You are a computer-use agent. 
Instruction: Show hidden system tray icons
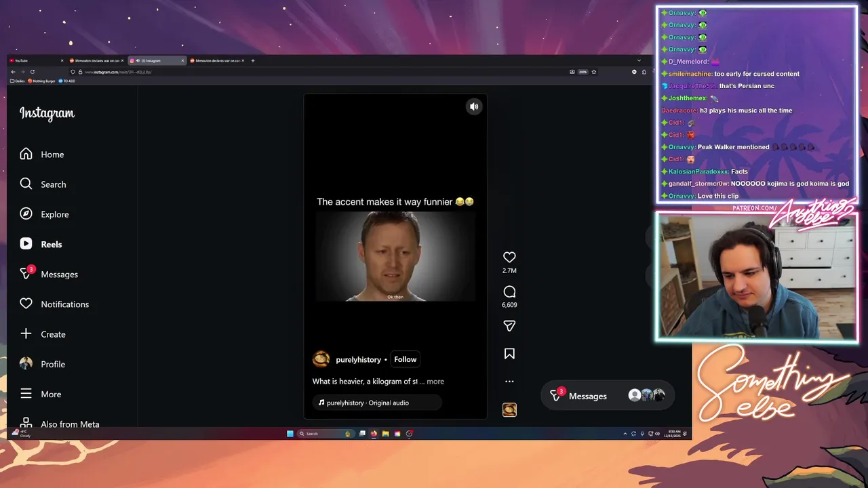(x=625, y=434)
